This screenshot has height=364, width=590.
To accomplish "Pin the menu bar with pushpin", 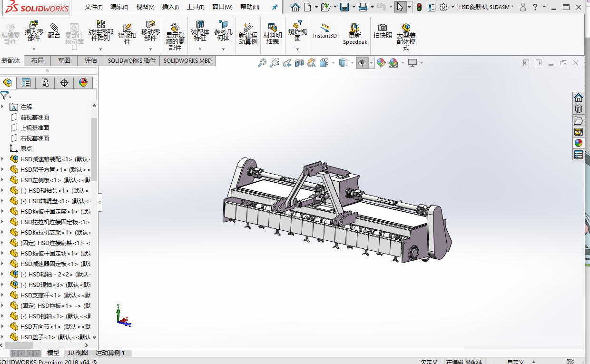I will pos(275,7).
